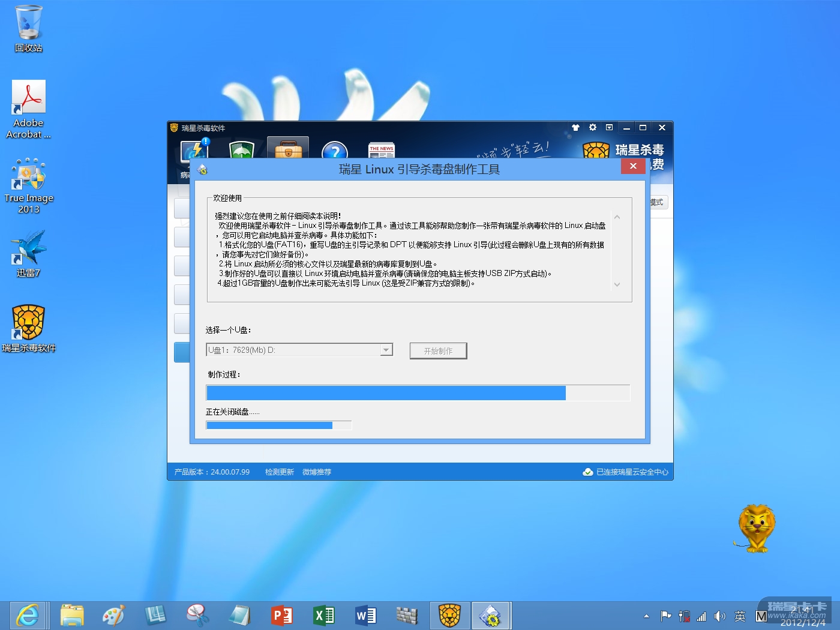Click the shirt skin icon in title bar
This screenshot has width=840, height=630.
click(575, 127)
